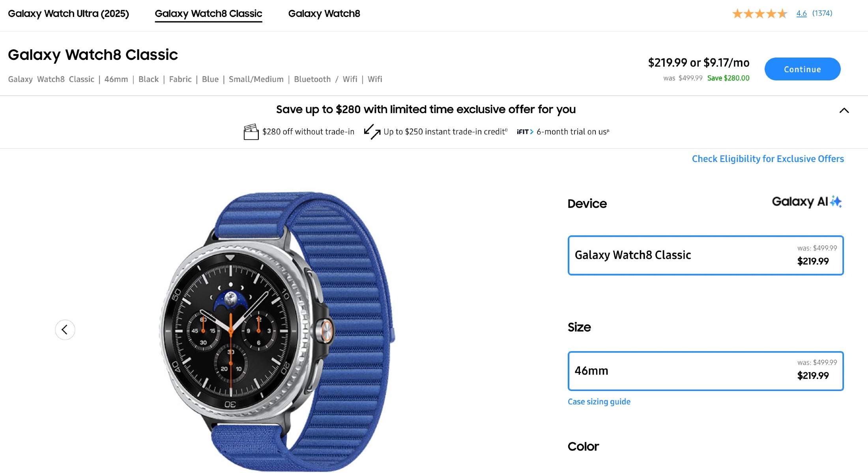Image resolution: width=868 pixels, height=473 pixels.
Task: Select the Galaxy Watch8 Classic tab
Action: click(x=208, y=14)
